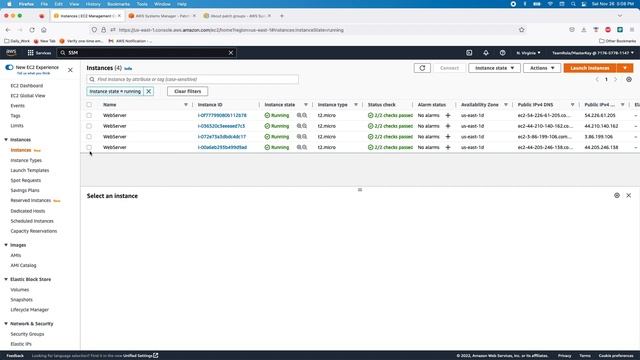Remove the Instance state = running filter
Image resolution: width=640 pixels, height=360 pixels.
coord(149,91)
